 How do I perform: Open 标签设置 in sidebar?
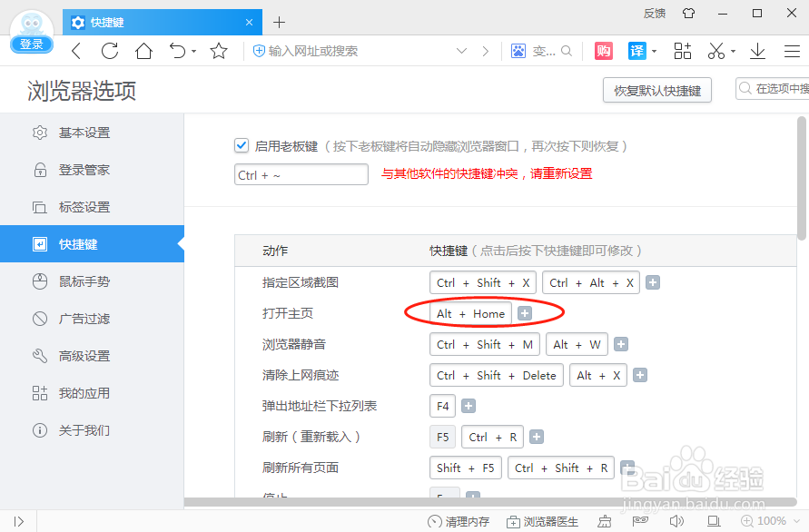[92, 207]
